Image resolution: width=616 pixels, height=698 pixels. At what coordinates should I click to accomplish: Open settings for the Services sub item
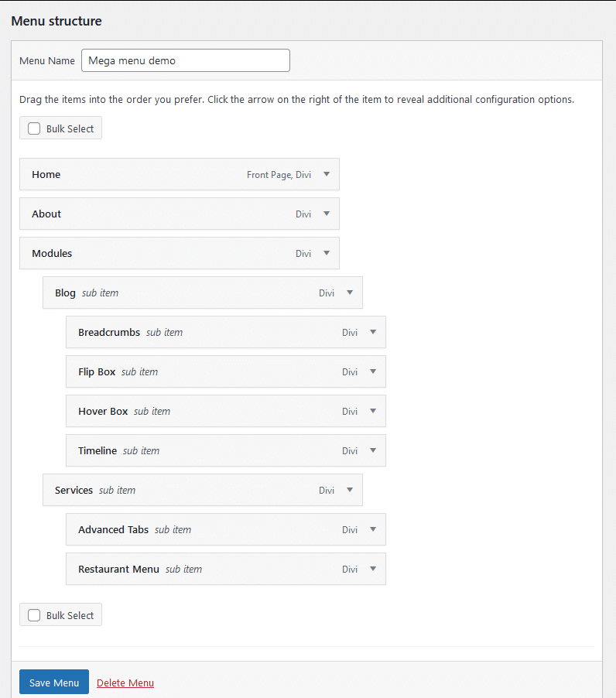point(351,490)
